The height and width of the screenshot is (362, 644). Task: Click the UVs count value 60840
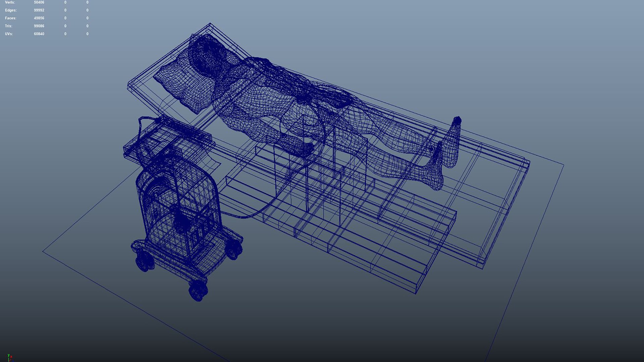pos(39,34)
